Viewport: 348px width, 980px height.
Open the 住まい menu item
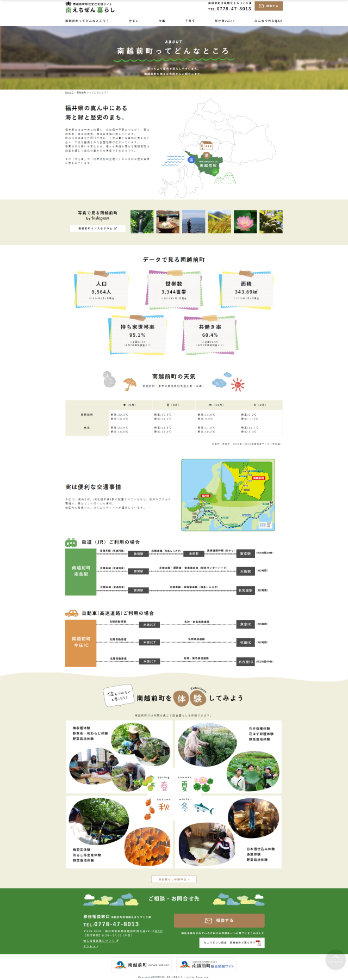point(134,21)
